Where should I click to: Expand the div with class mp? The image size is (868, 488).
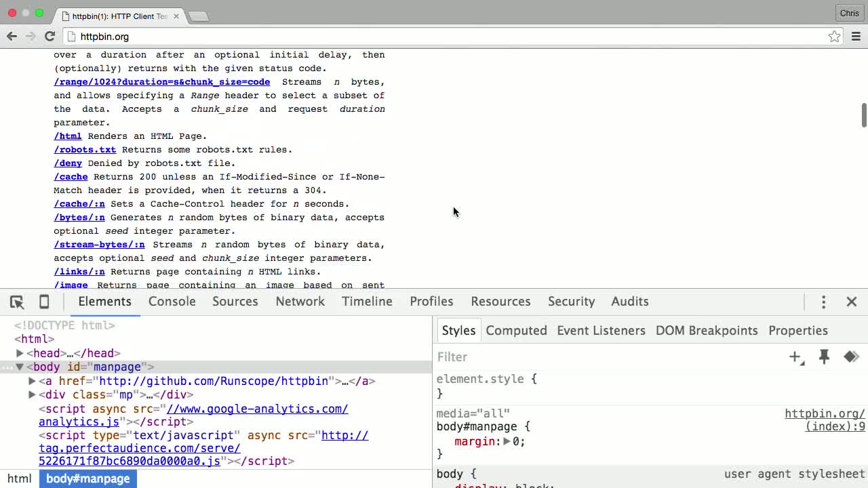tap(32, 394)
